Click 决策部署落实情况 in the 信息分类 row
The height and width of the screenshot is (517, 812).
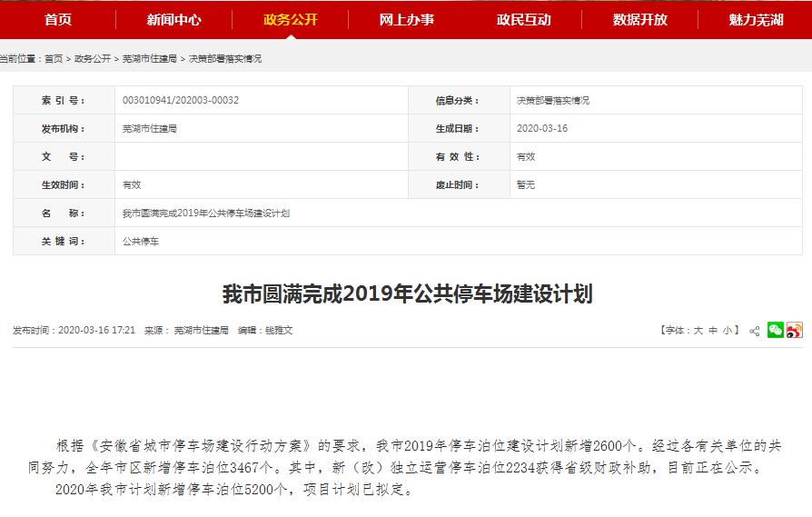click(553, 101)
